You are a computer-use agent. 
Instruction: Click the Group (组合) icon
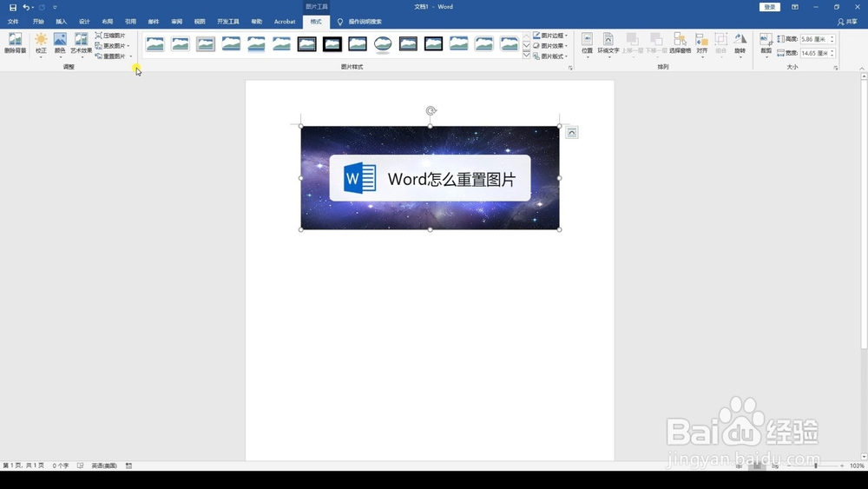click(720, 44)
